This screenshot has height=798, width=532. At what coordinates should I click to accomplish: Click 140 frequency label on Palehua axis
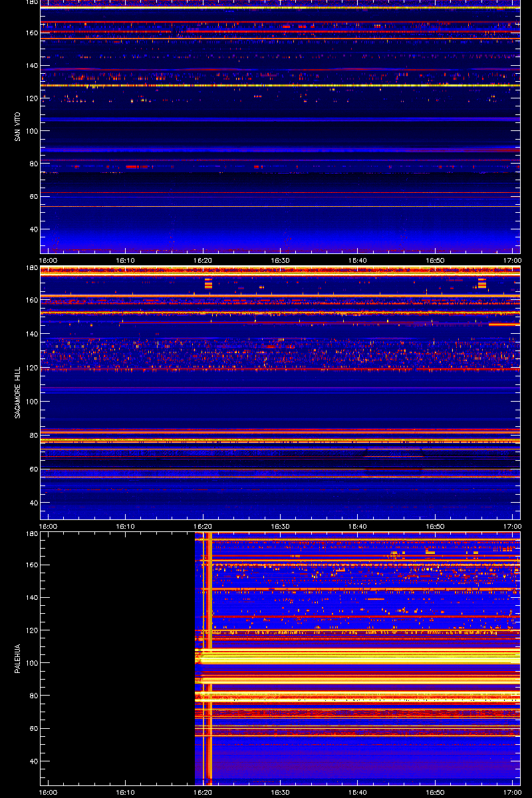click(x=32, y=598)
